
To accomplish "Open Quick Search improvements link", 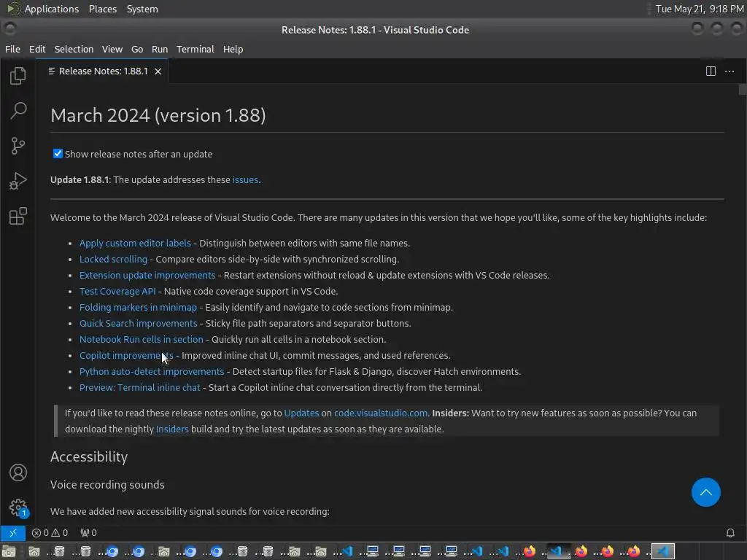I will 138,323.
